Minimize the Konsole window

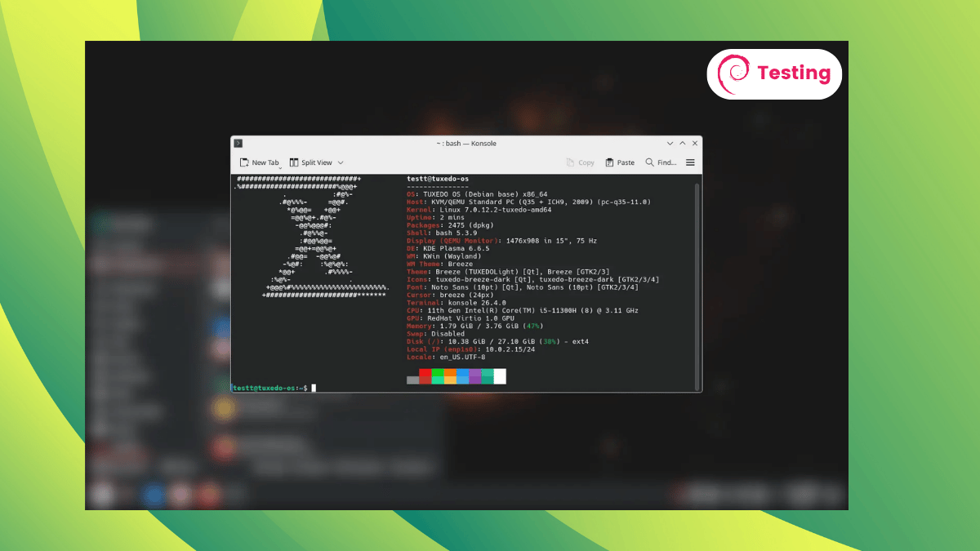pyautogui.click(x=670, y=143)
